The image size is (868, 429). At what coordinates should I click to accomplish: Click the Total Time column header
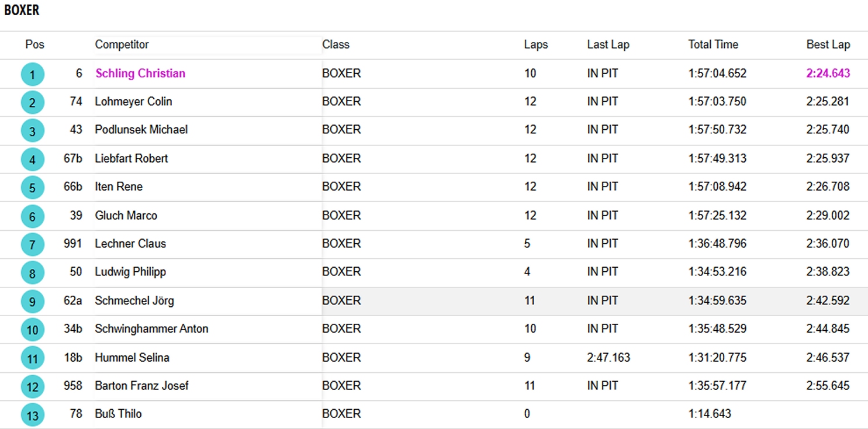(713, 44)
